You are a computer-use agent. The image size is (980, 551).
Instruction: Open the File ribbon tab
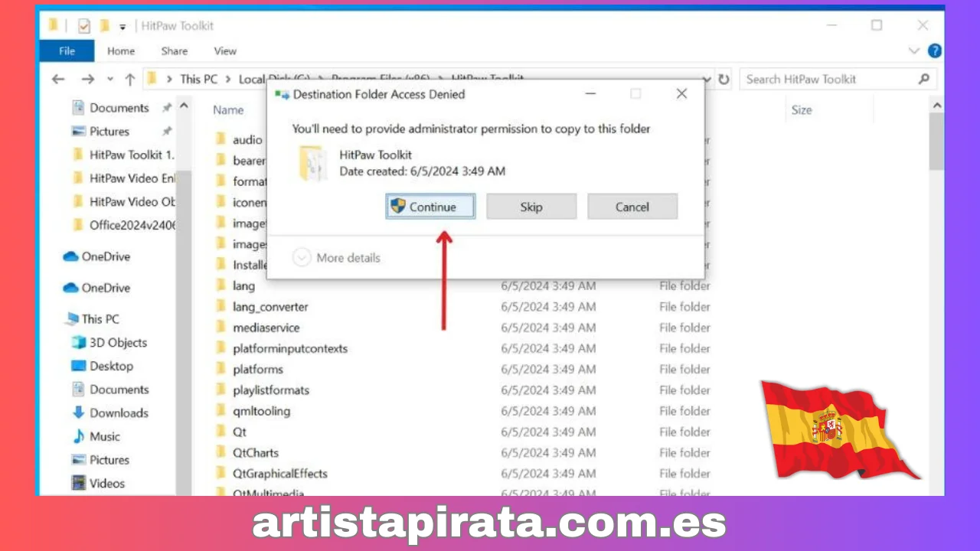[x=67, y=51]
